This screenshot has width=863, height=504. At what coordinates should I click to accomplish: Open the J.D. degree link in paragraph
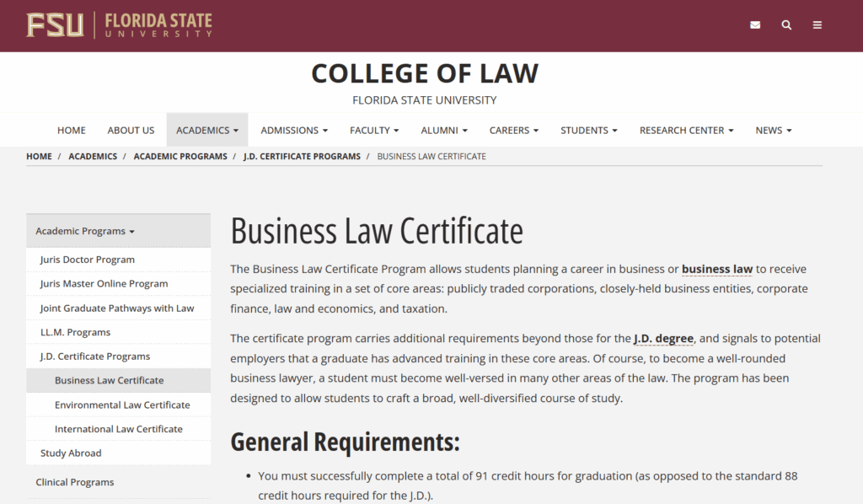point(663,338)
